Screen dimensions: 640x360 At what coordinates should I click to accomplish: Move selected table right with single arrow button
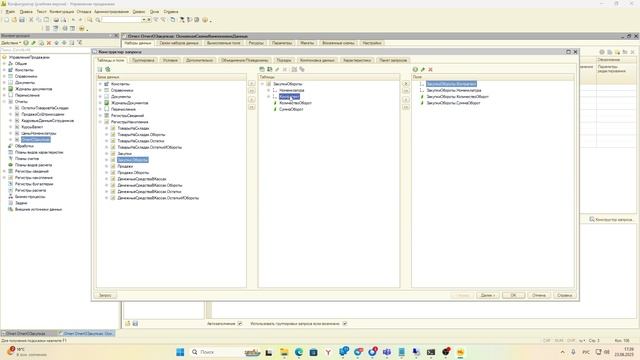click(252, 83)
